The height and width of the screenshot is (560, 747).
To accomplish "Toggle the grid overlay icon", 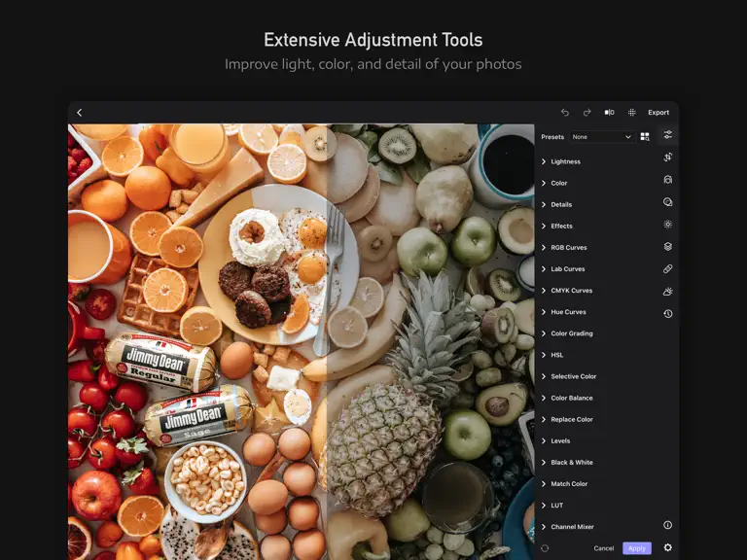I will pos(631,113).
